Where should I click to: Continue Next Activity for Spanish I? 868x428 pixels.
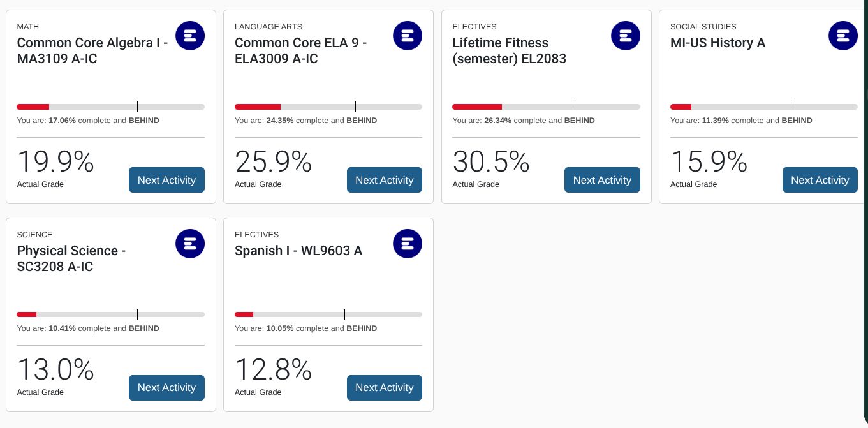point(384,388)
